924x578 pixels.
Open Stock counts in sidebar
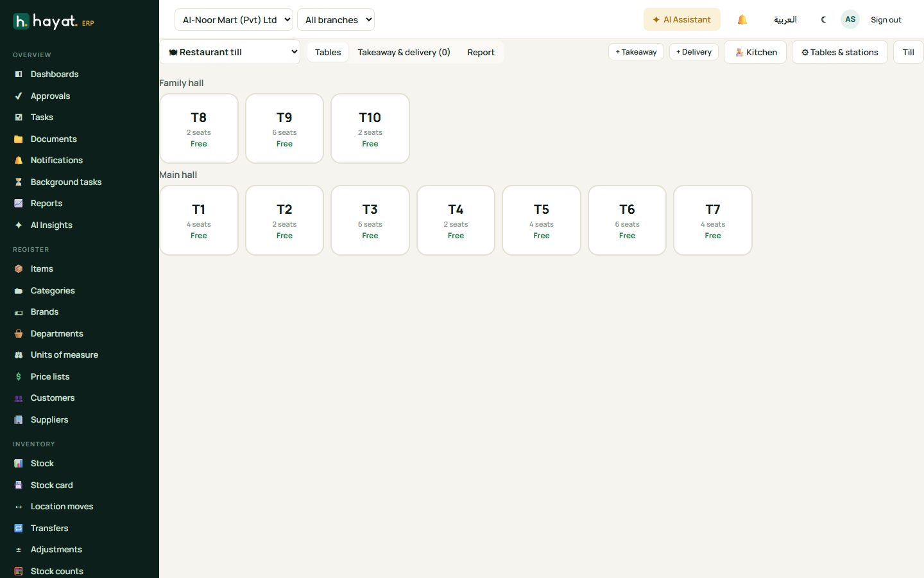pos(57,572)
